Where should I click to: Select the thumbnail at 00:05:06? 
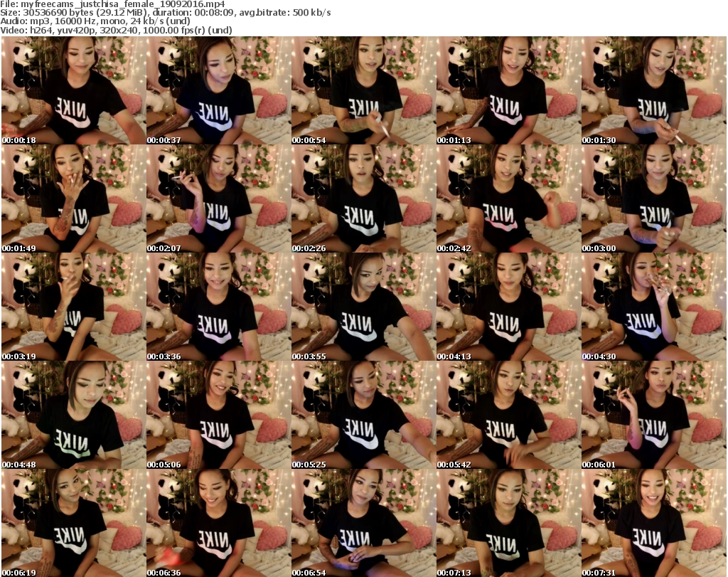[219, 415]
